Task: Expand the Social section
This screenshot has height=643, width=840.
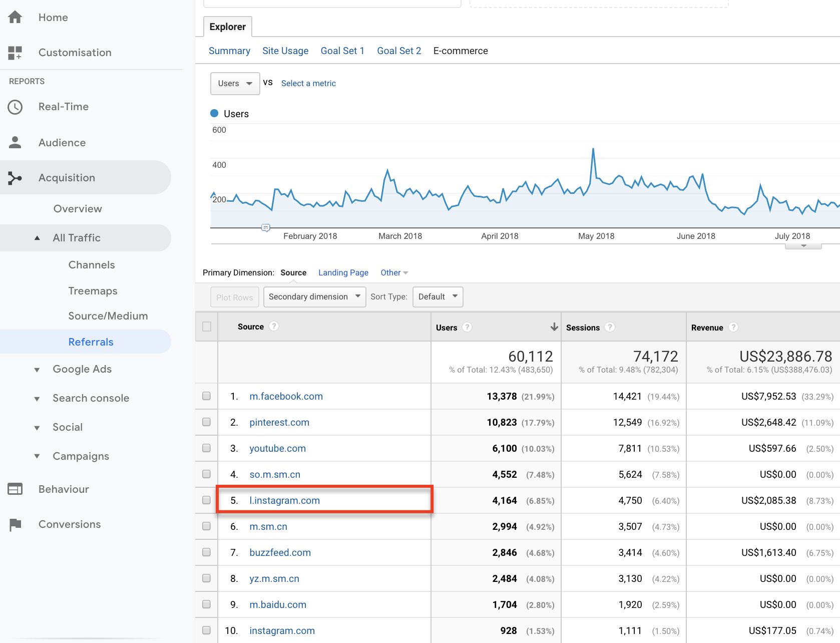Action: pyautogui.click(x=37, y=428)
